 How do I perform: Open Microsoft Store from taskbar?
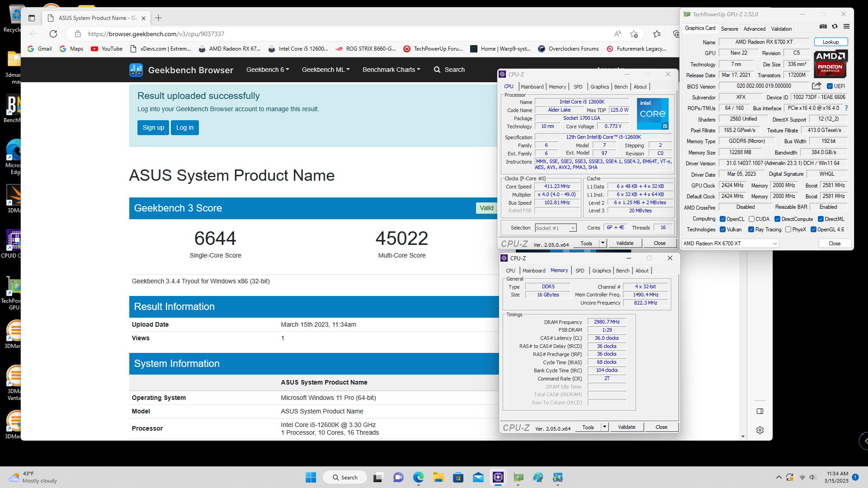coord(458,478)
